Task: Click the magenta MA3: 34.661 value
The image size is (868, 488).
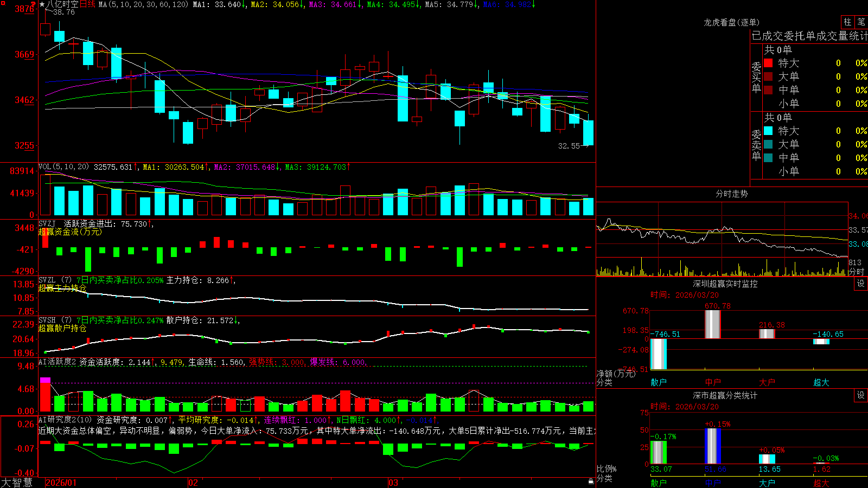Action: (x=334, y=4)
